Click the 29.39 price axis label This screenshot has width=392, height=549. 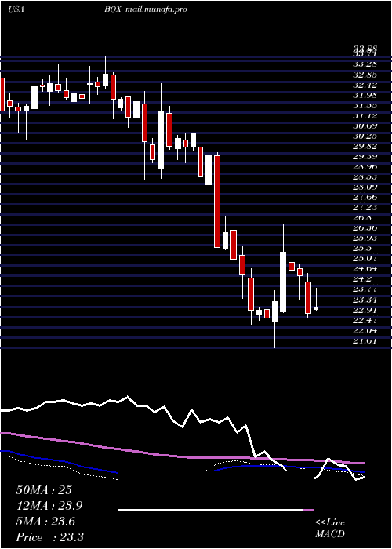point(365,157)
